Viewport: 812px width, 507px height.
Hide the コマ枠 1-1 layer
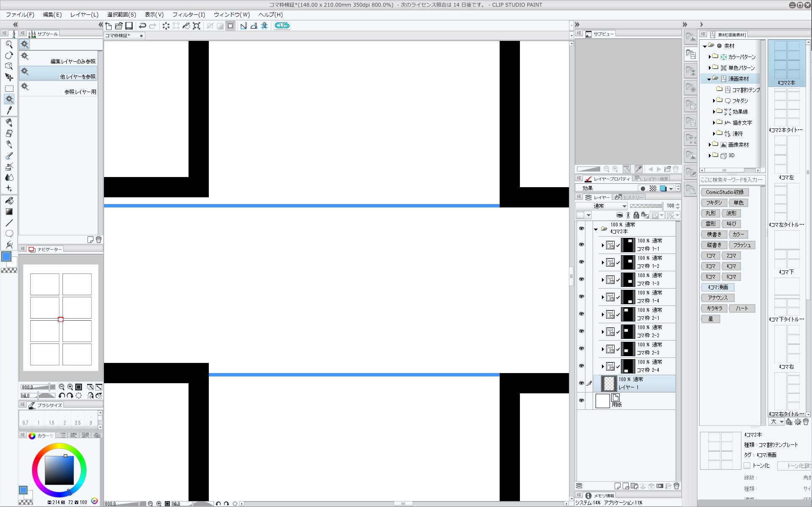tap(581, 245)
